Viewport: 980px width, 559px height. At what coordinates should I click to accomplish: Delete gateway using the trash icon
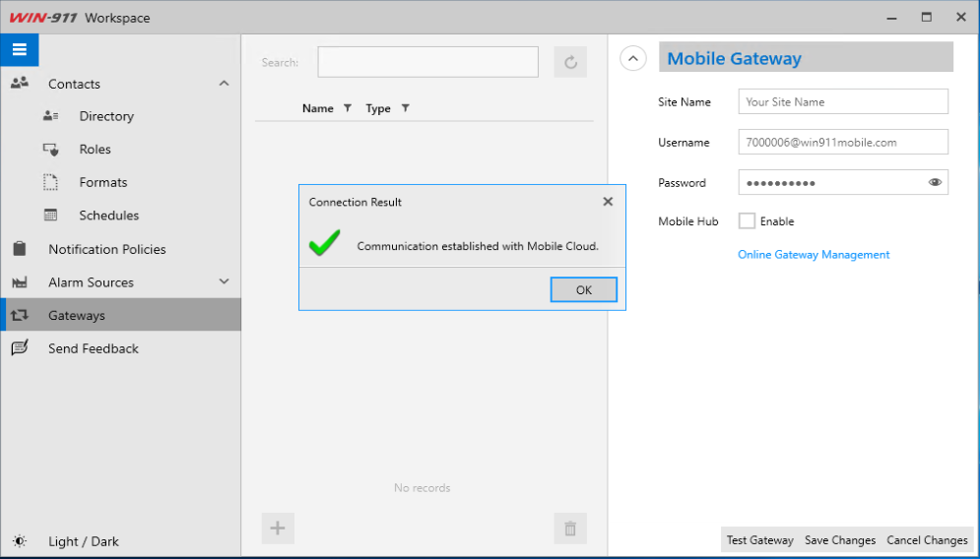click(570, 528)
